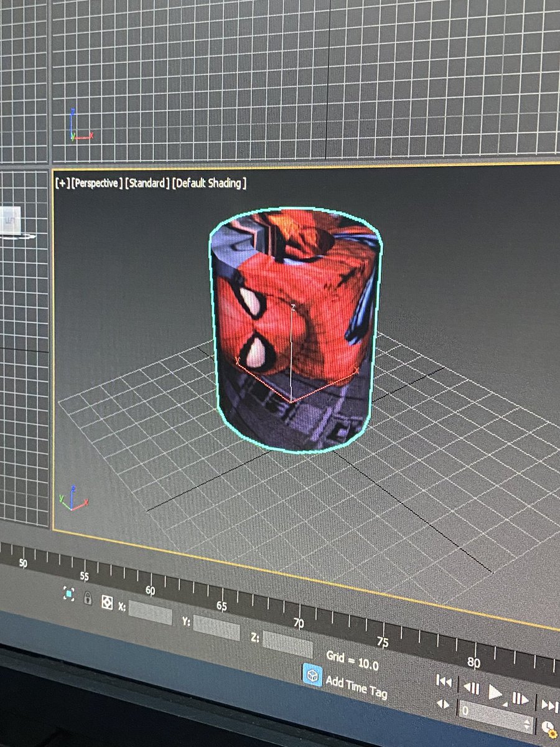Click frame 65 on the timeline
Screen dimensions: 560x747
[x=222, y=606]
